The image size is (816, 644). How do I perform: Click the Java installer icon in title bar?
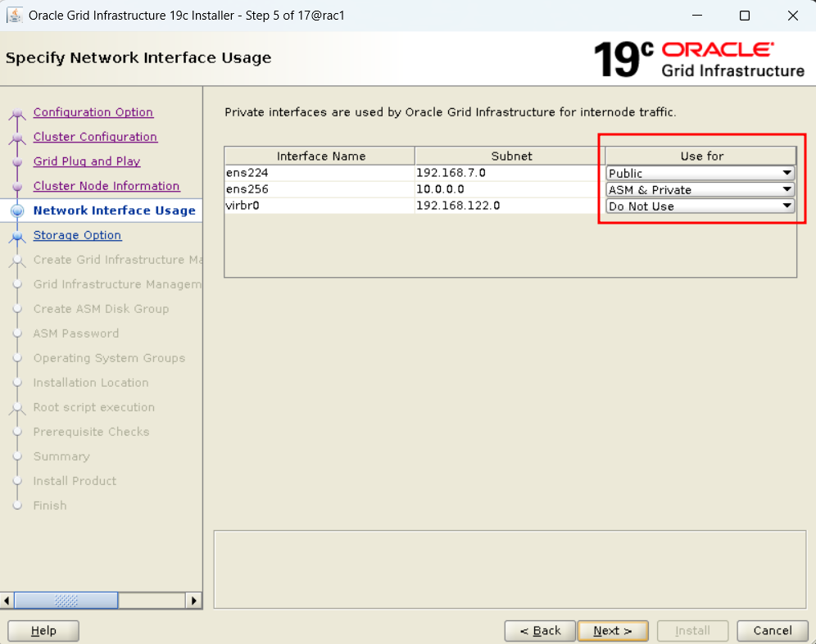tap(15, 15)
